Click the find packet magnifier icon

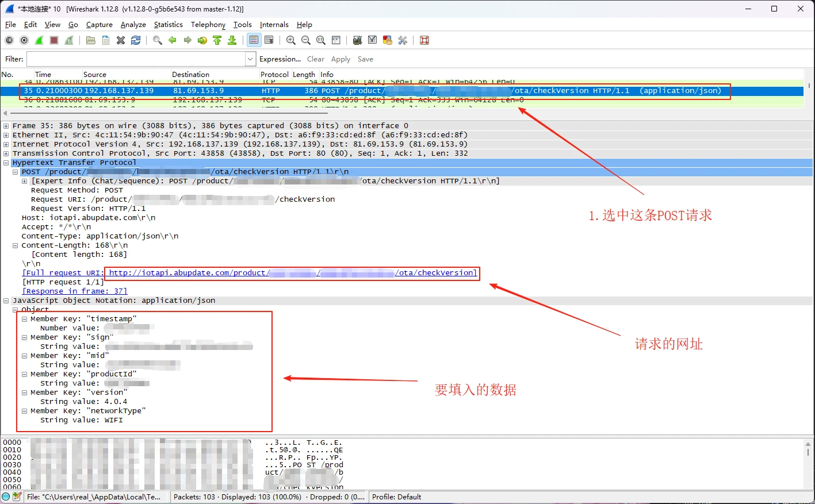158,40
